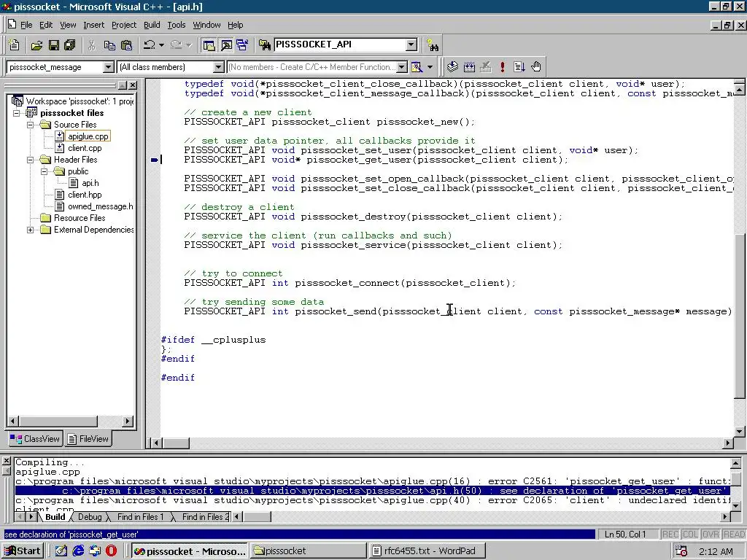Open the Insert menu
Viewport: 747px width, 560px height.
pos(93,25)
